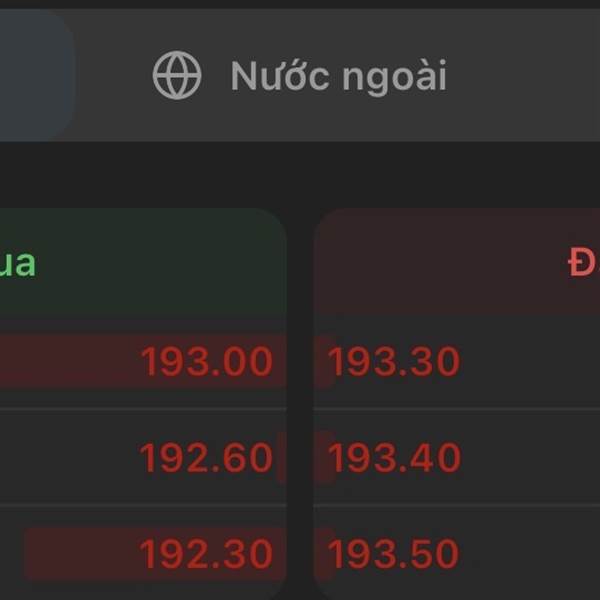
Task: Select the 192.30 bid price
Action: 206,554
